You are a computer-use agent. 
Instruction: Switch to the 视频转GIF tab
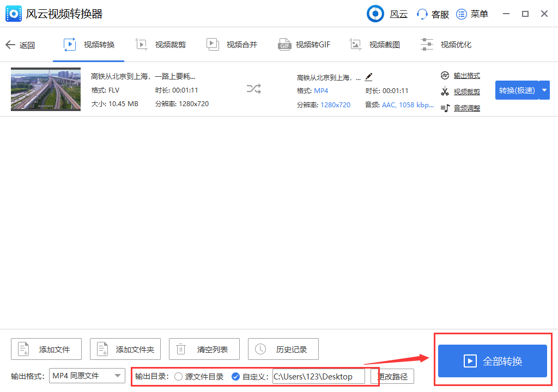click(304, 44)
